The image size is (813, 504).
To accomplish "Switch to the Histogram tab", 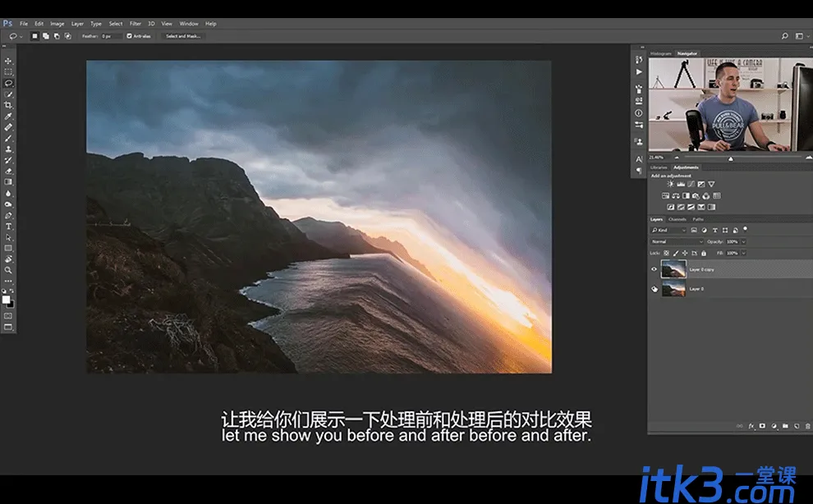I will point(660,53).
